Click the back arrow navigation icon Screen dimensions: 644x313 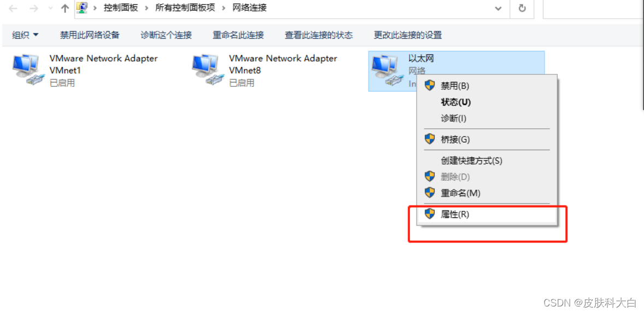point(13,8)
